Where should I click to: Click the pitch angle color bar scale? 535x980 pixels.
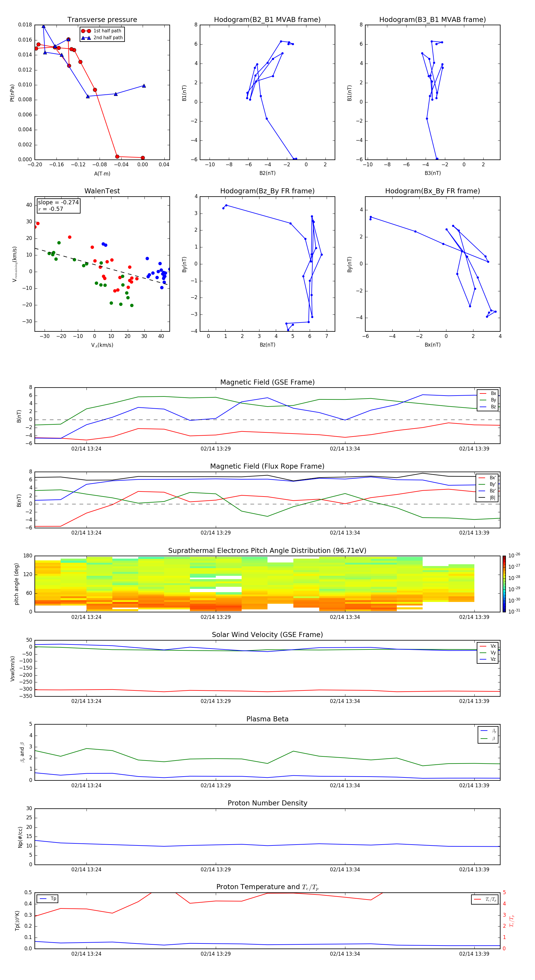tap(504, 584)
